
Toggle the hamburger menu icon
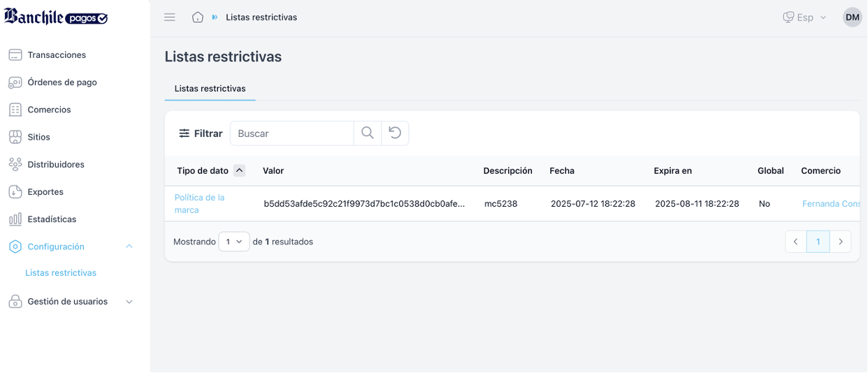(x=170, y=17)
